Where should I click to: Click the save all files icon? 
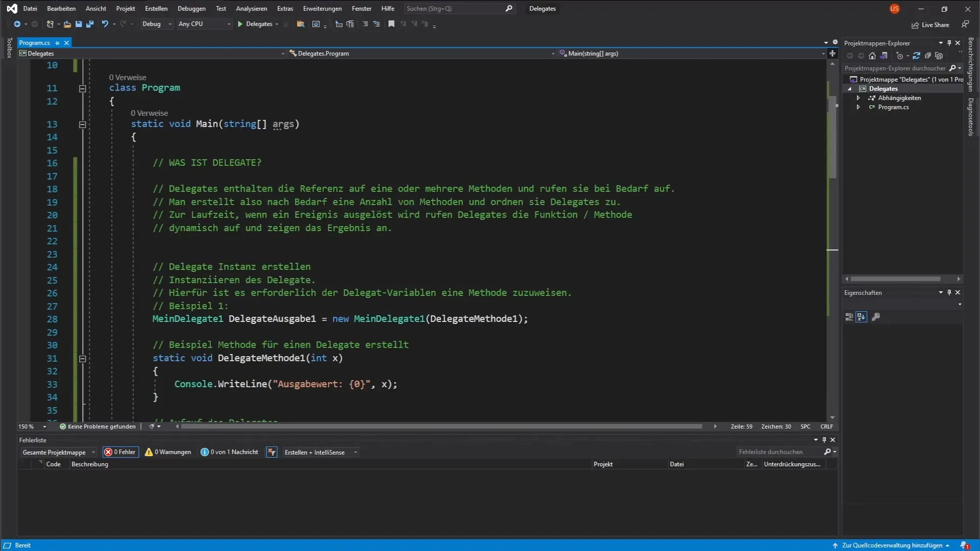90,24
